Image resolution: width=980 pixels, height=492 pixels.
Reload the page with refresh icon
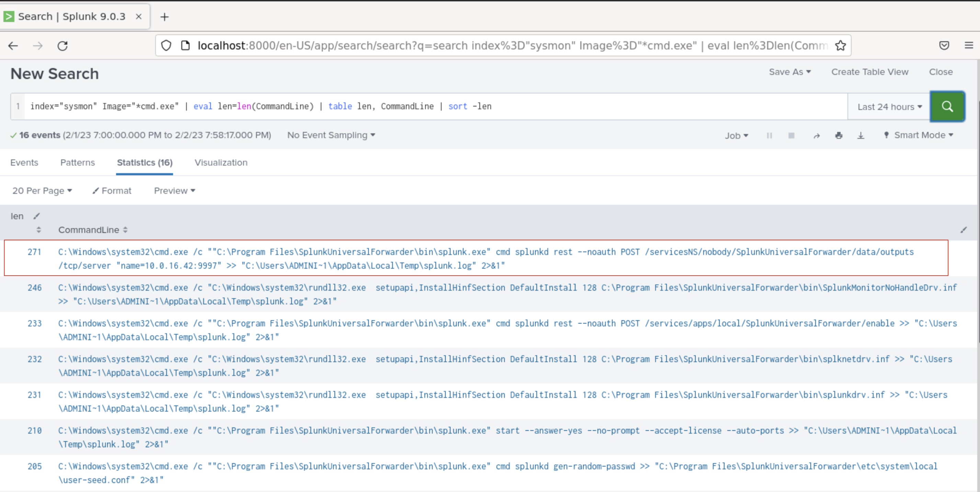click(x=63, y=46)
